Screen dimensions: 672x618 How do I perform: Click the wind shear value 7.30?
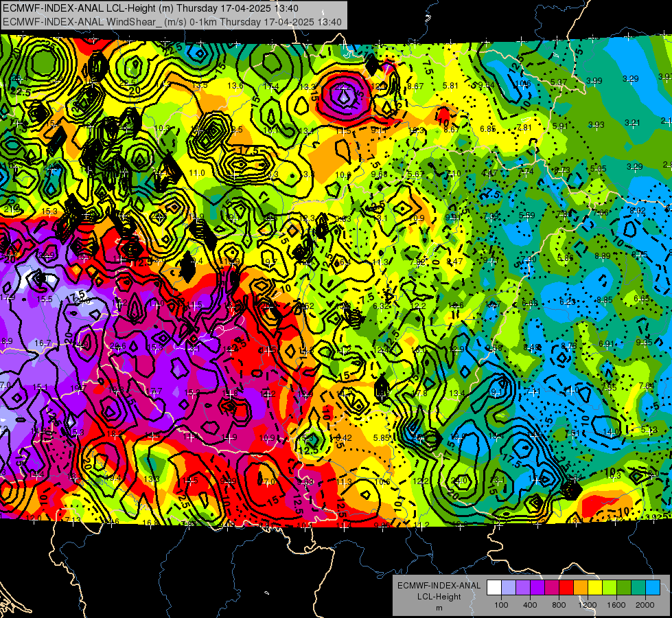pyautogui.click(x=529, y=260)
